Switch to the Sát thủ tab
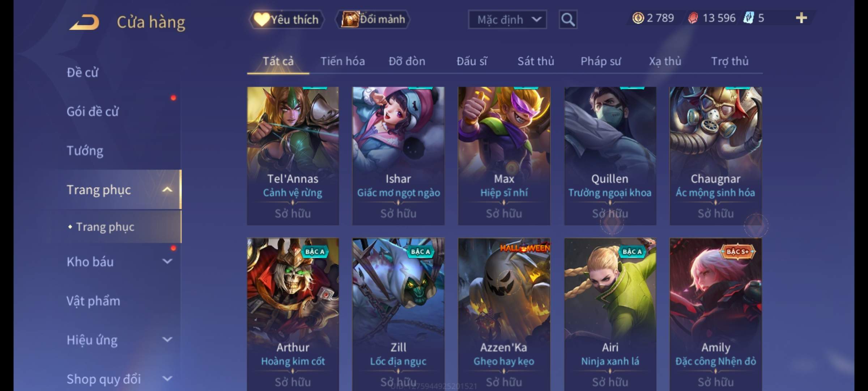The image size is (868, 391). (x=536, y=61)
